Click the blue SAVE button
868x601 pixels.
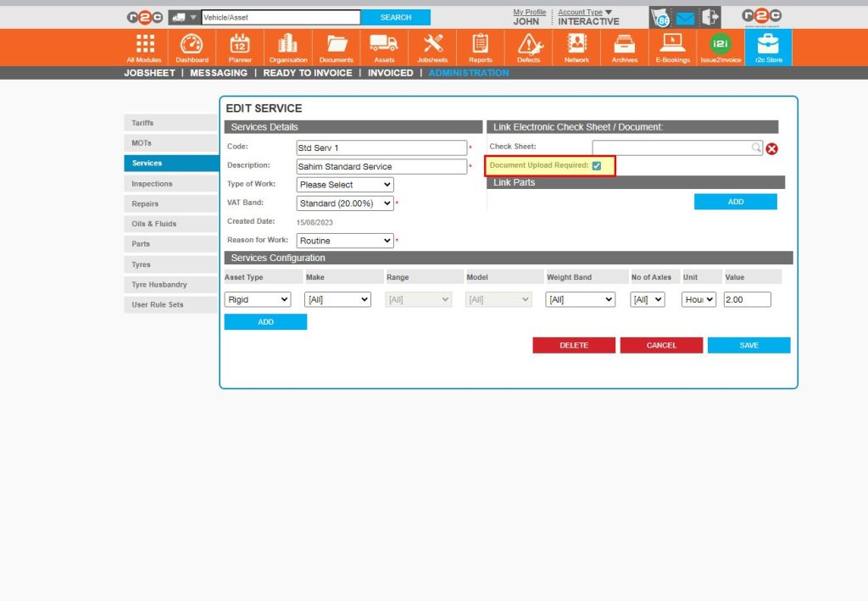748,345
